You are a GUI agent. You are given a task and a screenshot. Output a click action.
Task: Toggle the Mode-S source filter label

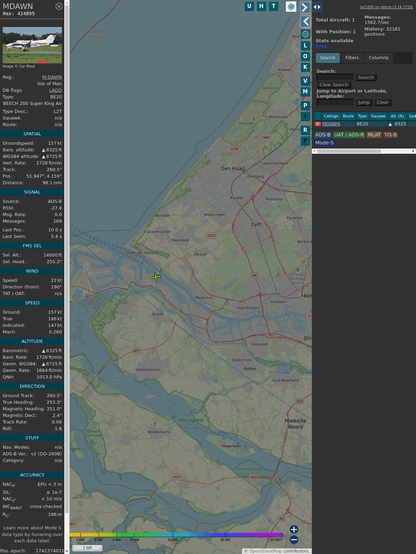324,142
